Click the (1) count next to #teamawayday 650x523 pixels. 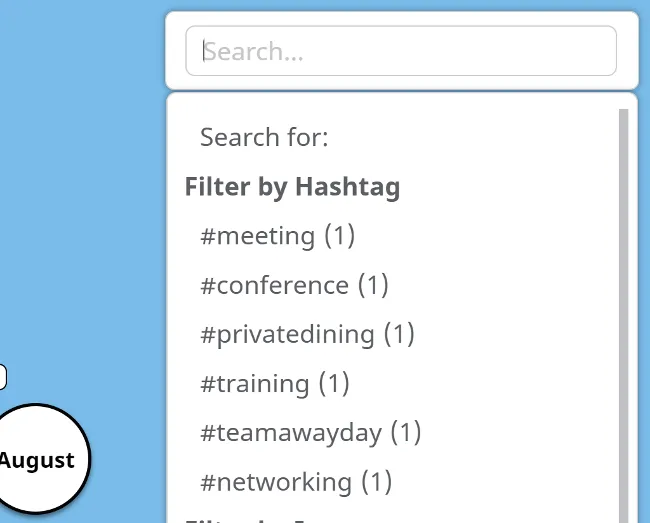tap(405, 432)
